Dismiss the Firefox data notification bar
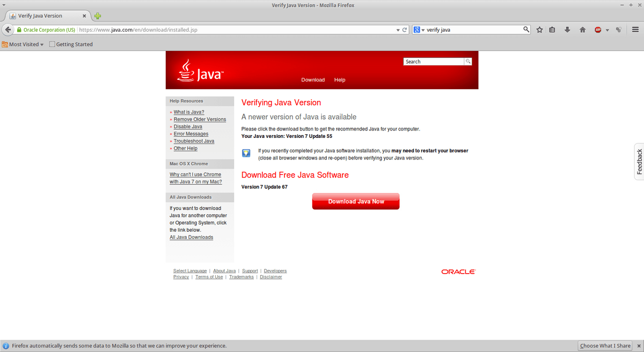The height and width of the screenshot is (352, 644). [638, 346]
